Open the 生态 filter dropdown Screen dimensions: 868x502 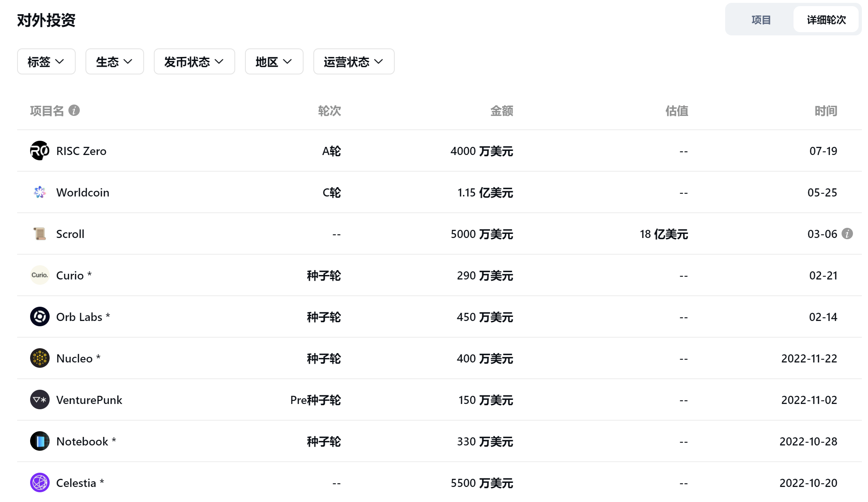click(115, 62)
